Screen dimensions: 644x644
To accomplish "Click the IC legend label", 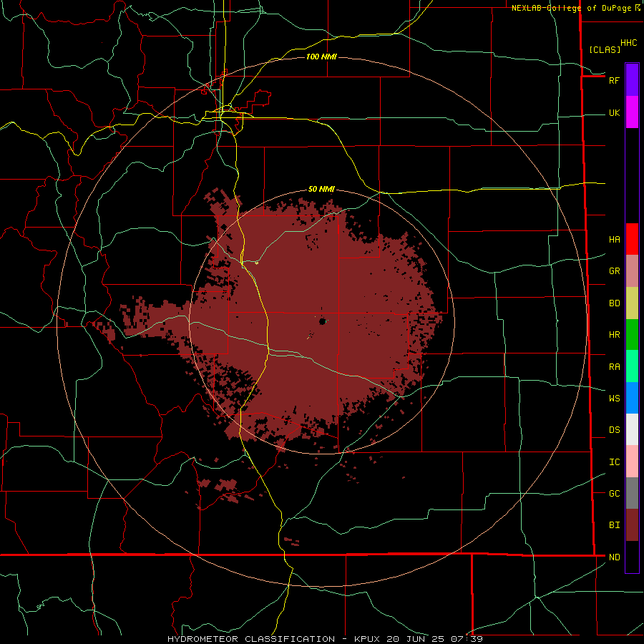I will (x=614, y=462).
